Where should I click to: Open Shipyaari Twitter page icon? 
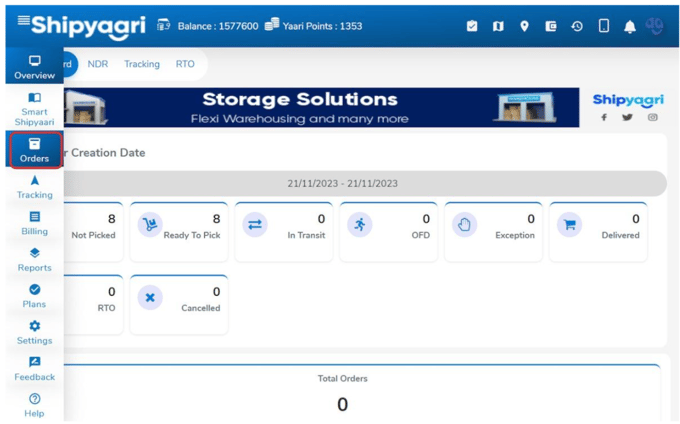pyautogui.click(x=627, y=117)
